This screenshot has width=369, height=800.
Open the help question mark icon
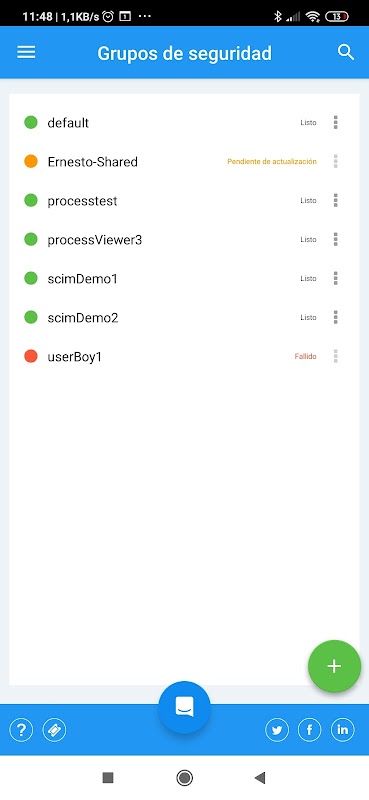click(21, 730)
